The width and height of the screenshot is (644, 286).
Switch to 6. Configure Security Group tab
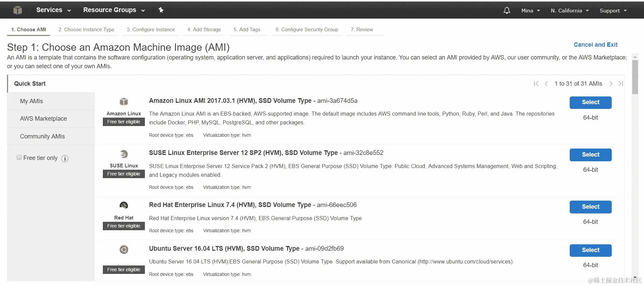[307, 30]
